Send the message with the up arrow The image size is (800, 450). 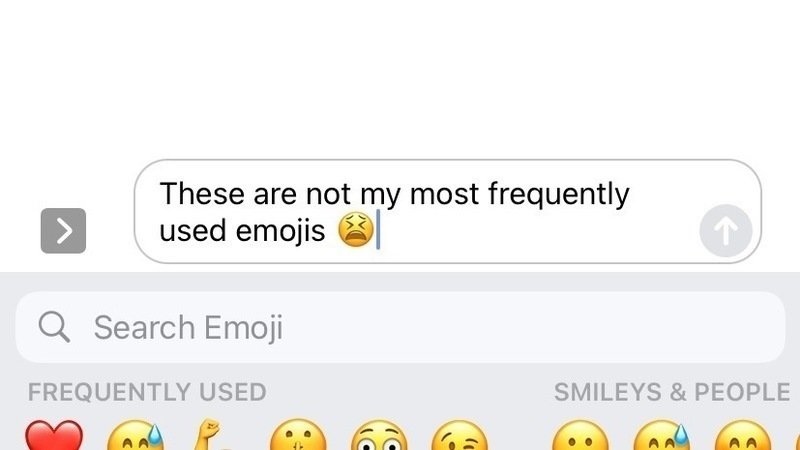coord(725,232)
